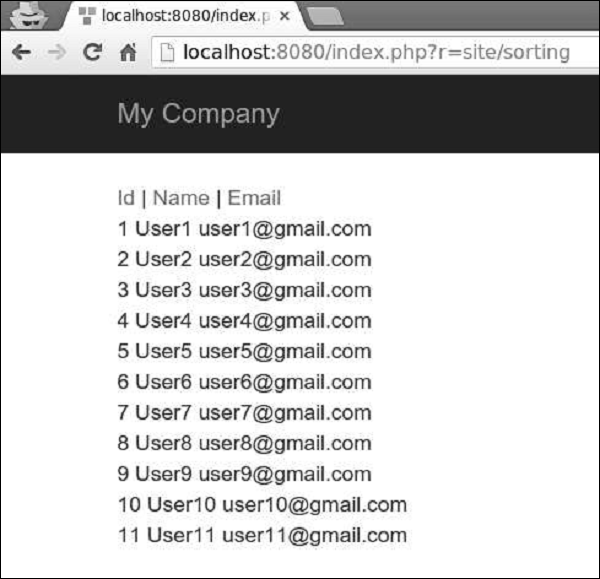Reload the current page
This screenshot has width=600, height=579.
93,53
